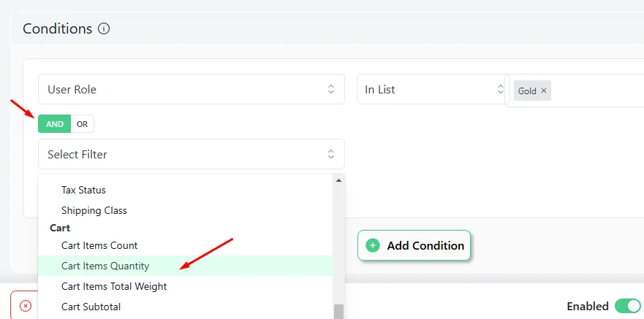The image size is (644, 319).
Task: Open the User Role dropdown
Action: click(x=192, y=89)
